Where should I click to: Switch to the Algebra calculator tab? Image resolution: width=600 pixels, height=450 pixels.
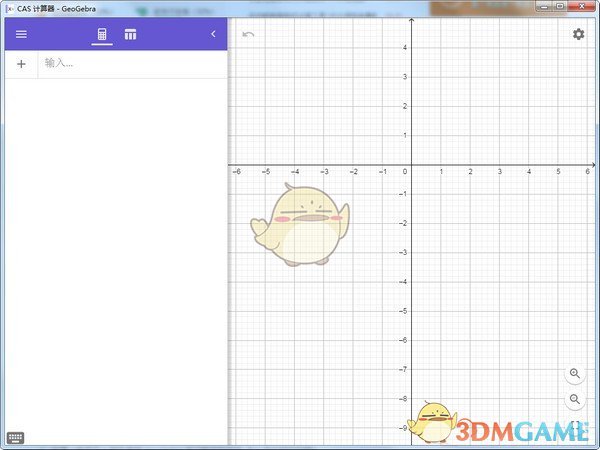click(x=102, y=34)
